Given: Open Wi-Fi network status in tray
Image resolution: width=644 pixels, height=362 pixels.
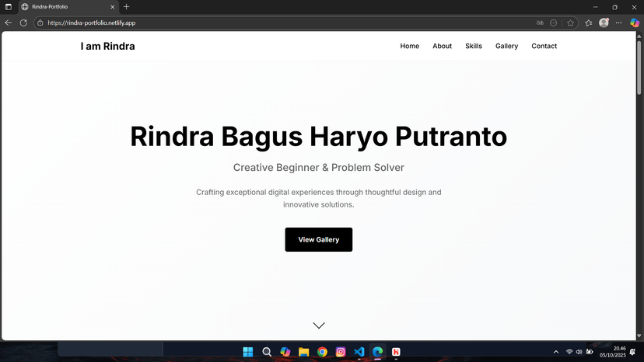Looking at the screenshot, I should coord(569,352).
